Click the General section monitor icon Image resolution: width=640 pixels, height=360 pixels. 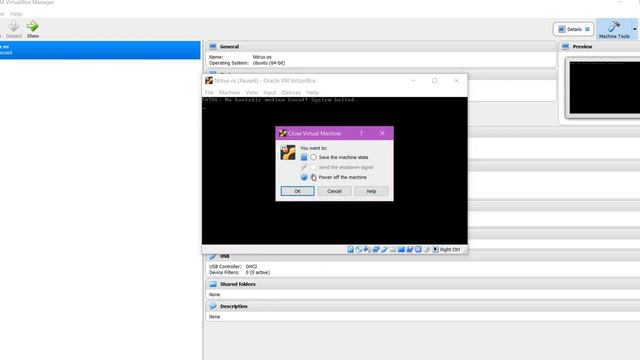[213, 47]
